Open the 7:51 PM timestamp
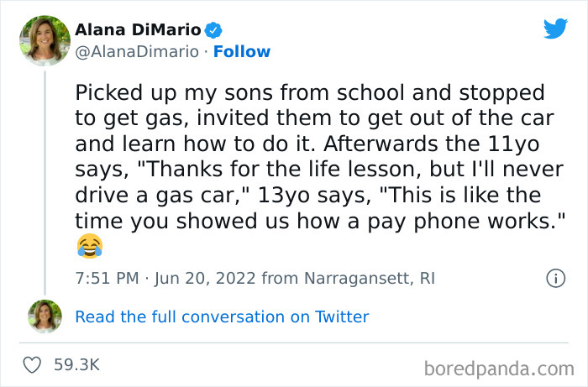This screenshot has height=387, width=588. [105, 278]
